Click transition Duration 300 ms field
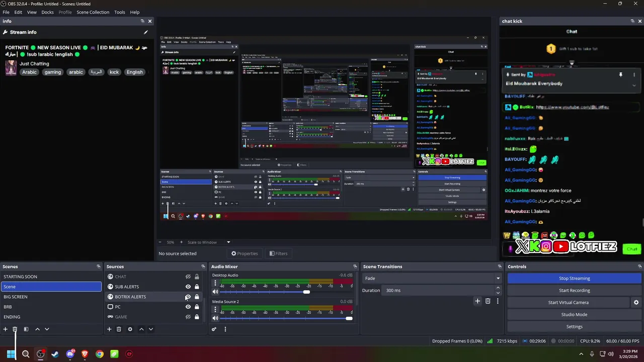Image resolution: width=644 pixels, height=362 pixels. 438,290
